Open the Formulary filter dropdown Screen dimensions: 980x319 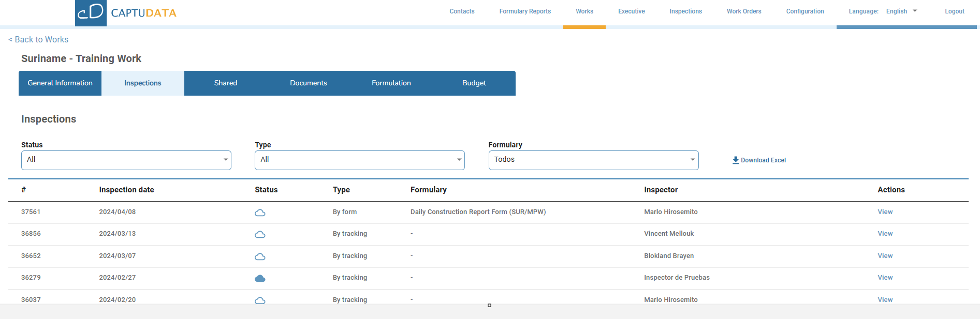[593, 160]
